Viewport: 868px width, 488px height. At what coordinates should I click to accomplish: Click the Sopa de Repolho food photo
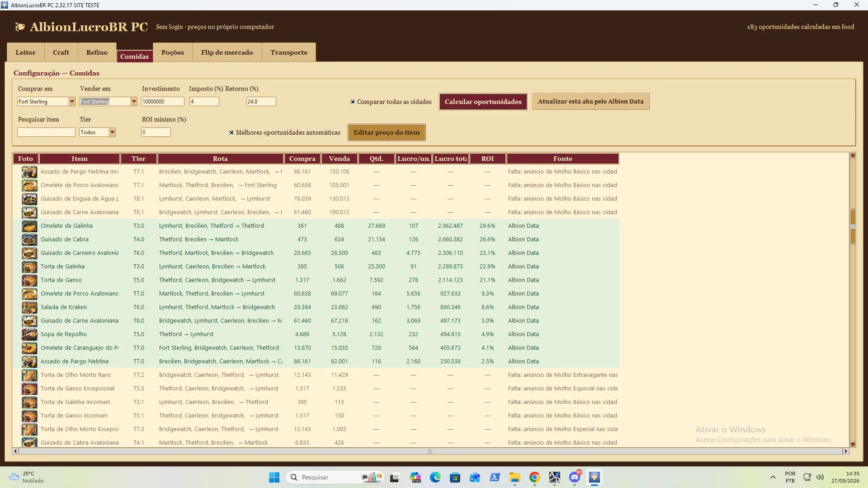pyautogui.click(x=29, y=334)
